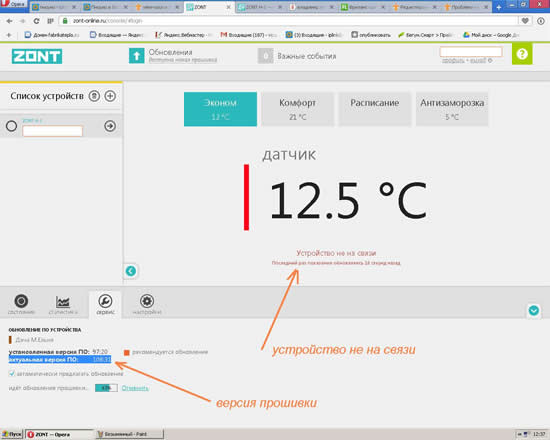This screenshot has width=550, height=440.
Task: Click the Отменить link to cancel the update
Action: pyautogui.click(x=135, y=388)
